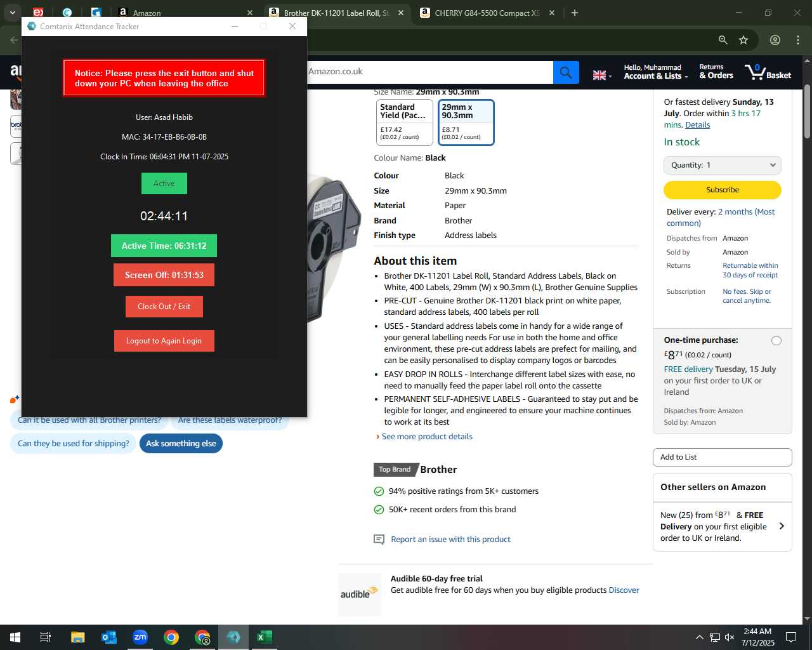This screenshot has width=812, height=650.
Task: Ask: Can they be used for shipping?
Action: point(74,444)
